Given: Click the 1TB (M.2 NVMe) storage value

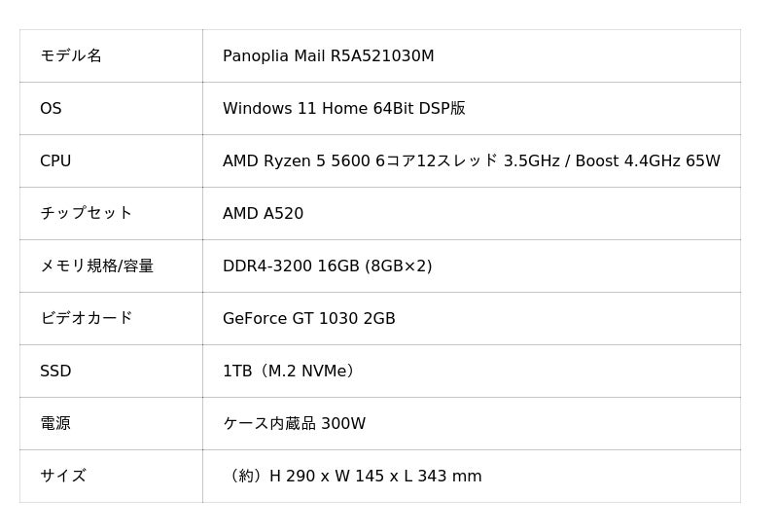Looking at the screenshot, I should [x=291, y=372].
